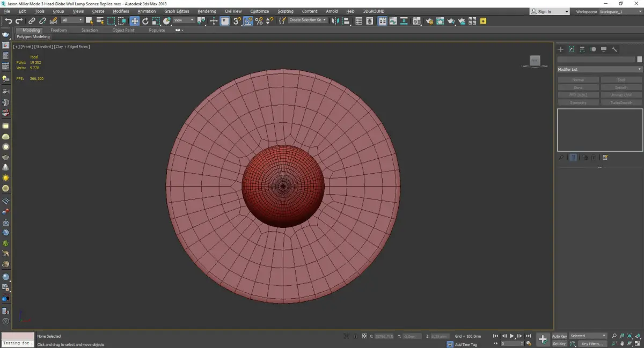Activate Bind to Space Warp tool
Viewport: 644px width, 348px height.
point(53,21)
